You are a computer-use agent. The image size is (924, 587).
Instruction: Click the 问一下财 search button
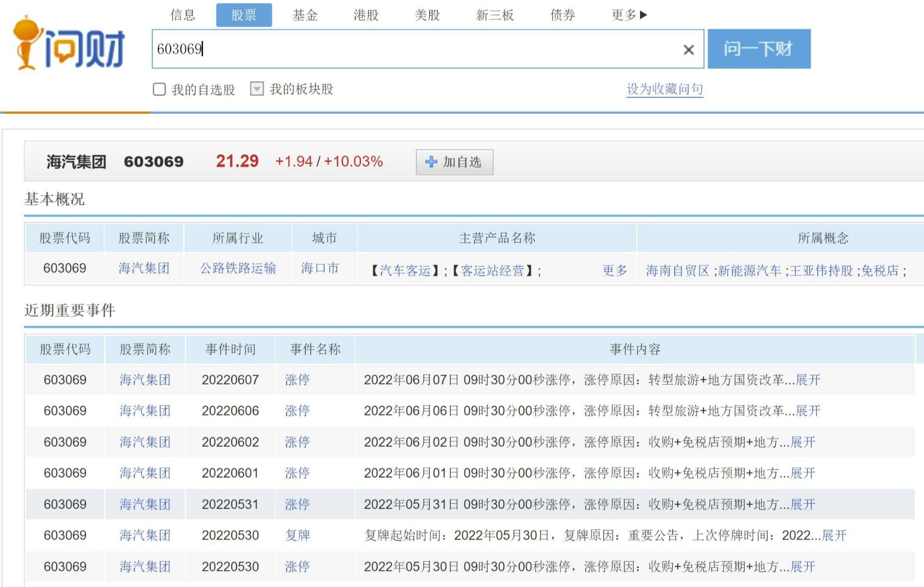(x=759, y=49)
